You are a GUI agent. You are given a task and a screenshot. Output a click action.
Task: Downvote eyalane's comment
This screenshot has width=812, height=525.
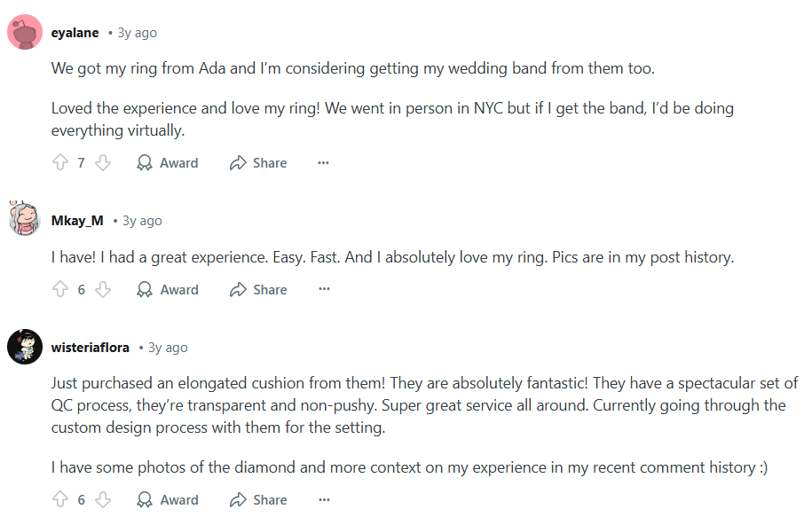click(x=103, y=163)
